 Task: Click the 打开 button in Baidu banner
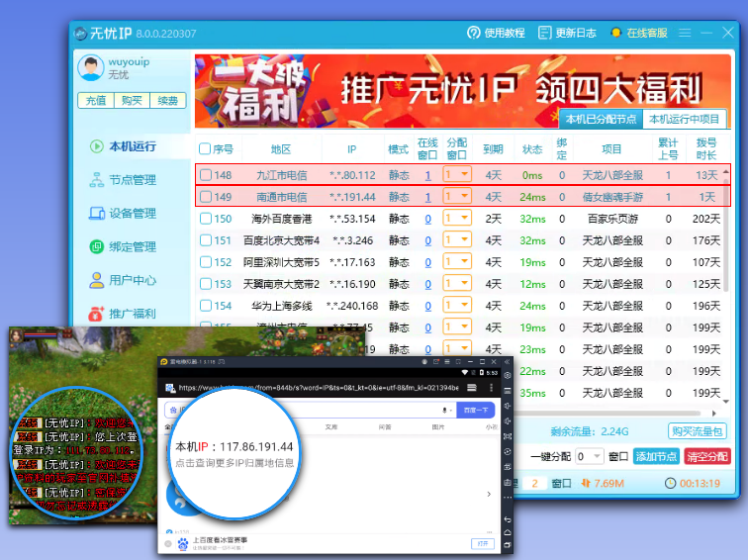click(483, 543)
